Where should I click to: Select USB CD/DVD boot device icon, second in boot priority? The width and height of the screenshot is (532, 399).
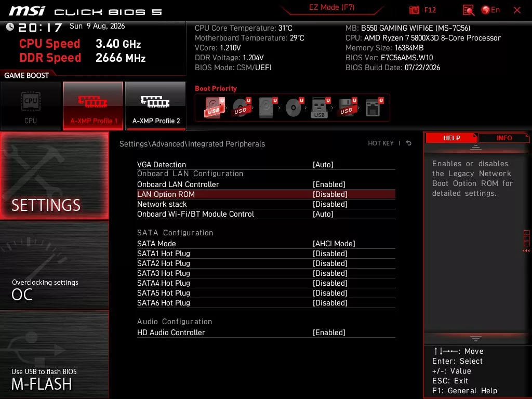point(241,108)
